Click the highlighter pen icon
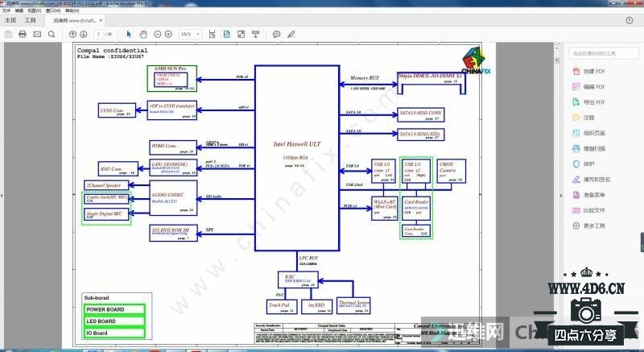 point(291,34)
